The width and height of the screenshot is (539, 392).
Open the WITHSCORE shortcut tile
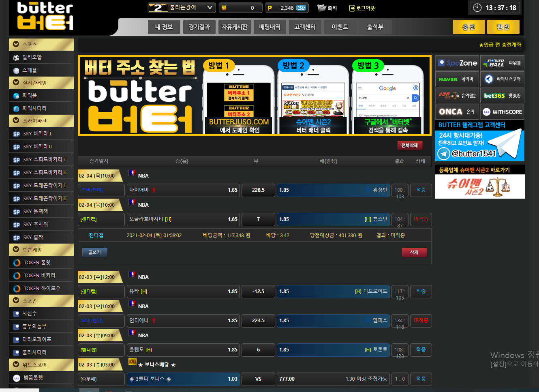click(x=502, y=112)
